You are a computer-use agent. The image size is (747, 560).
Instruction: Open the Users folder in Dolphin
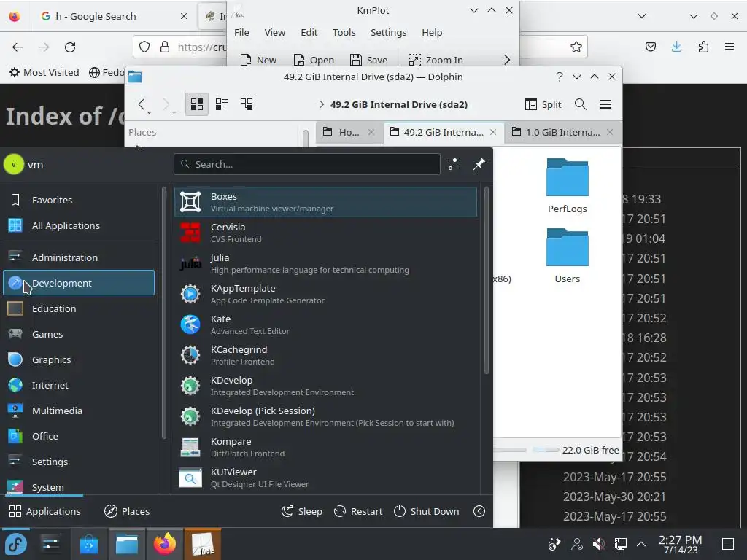coord(568,255)
